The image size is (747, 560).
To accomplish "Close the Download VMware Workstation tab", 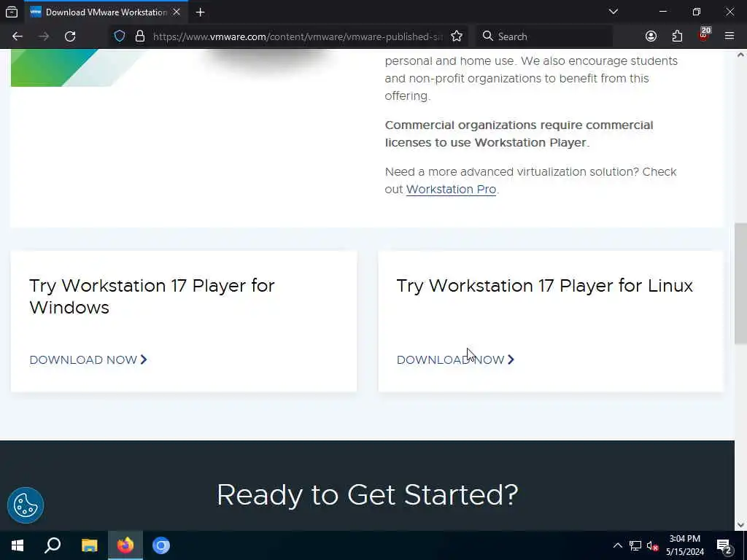I will [177, 12].
